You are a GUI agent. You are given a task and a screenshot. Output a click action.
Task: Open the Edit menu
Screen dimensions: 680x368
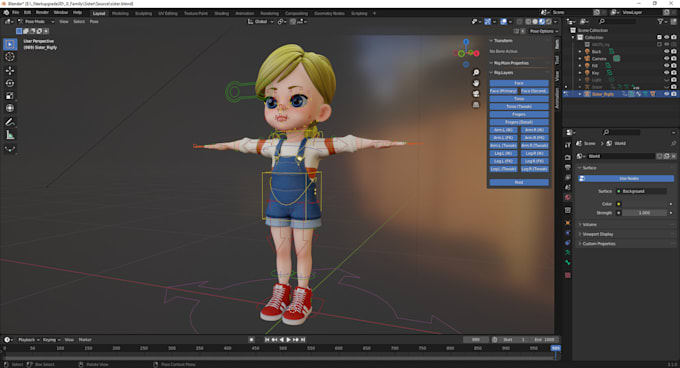click(27, 13)
